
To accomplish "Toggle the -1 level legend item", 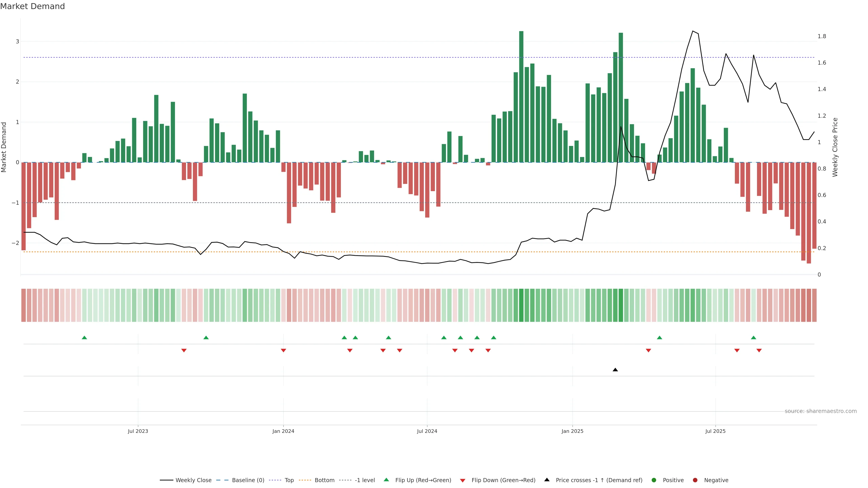I will coord(365,480).
